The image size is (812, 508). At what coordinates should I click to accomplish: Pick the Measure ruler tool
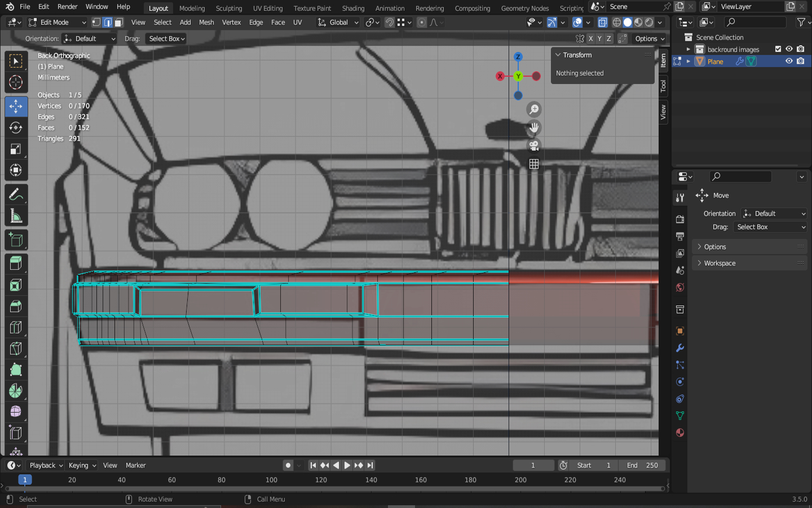pos(16,217)
